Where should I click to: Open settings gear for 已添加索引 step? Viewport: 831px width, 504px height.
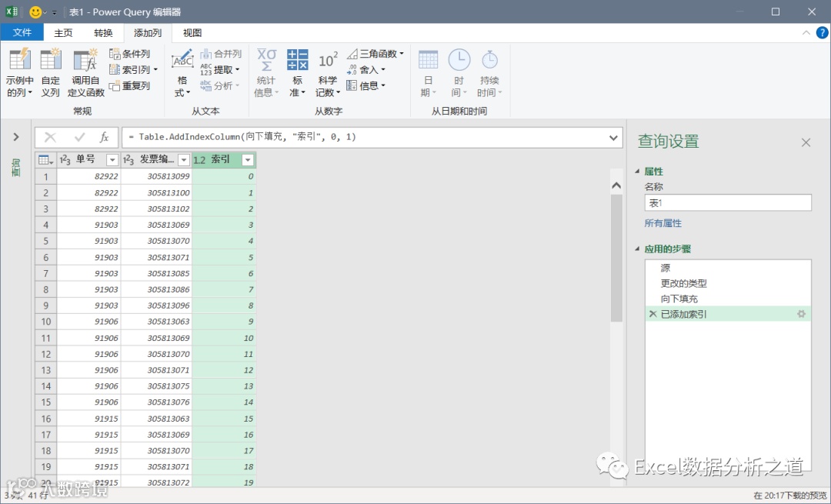801,314
